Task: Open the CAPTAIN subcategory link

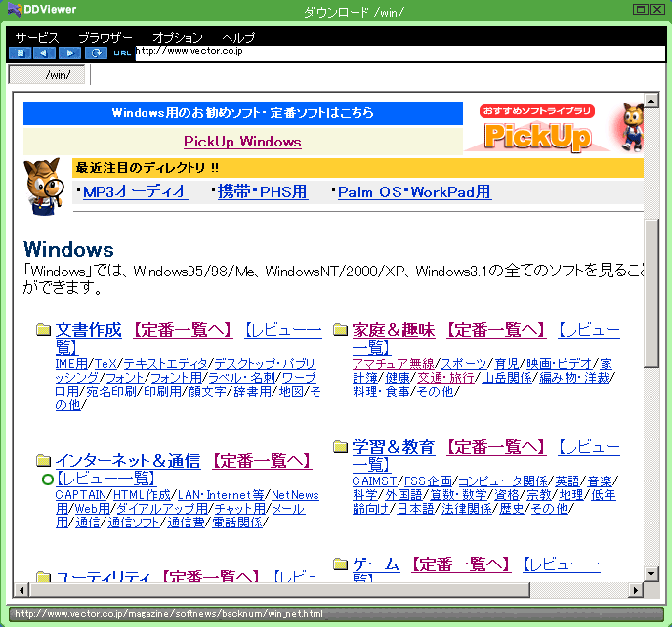Action: (x=80, y=495)
